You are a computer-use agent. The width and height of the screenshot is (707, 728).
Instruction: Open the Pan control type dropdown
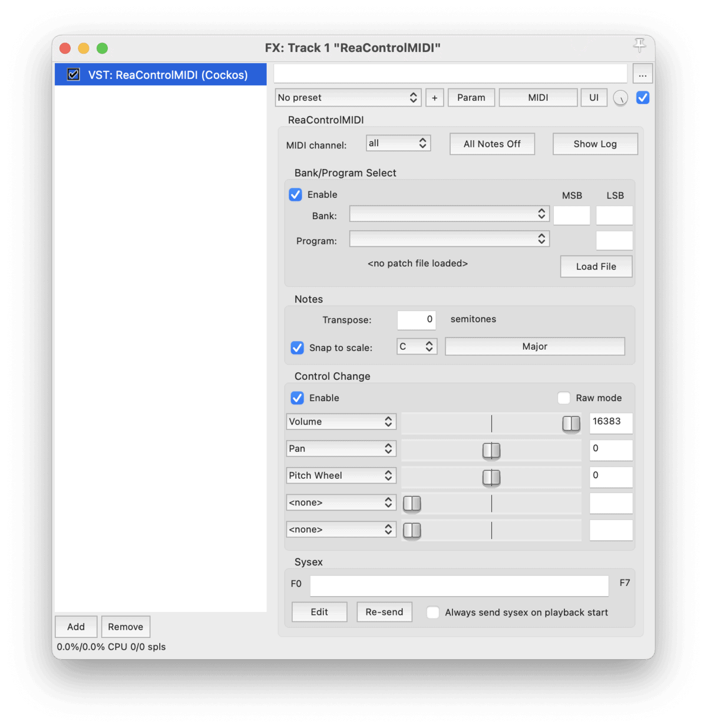pos(341,449)
